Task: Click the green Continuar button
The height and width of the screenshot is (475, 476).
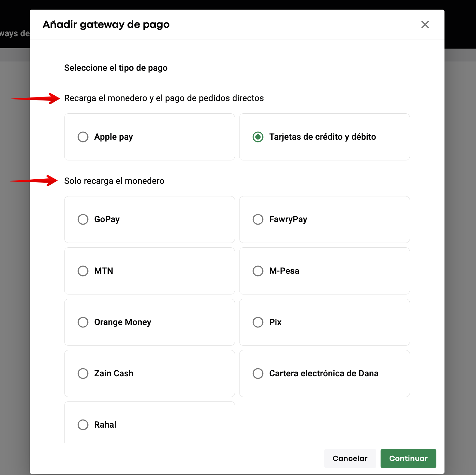Action: pos(408,459)
